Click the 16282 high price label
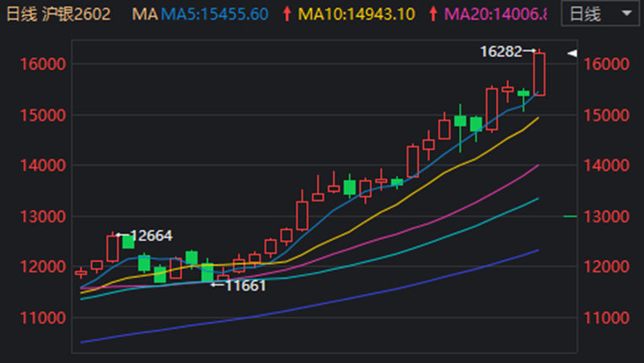Image resolution: width=644 pixels, height=363 pixels. coord(499,52)
